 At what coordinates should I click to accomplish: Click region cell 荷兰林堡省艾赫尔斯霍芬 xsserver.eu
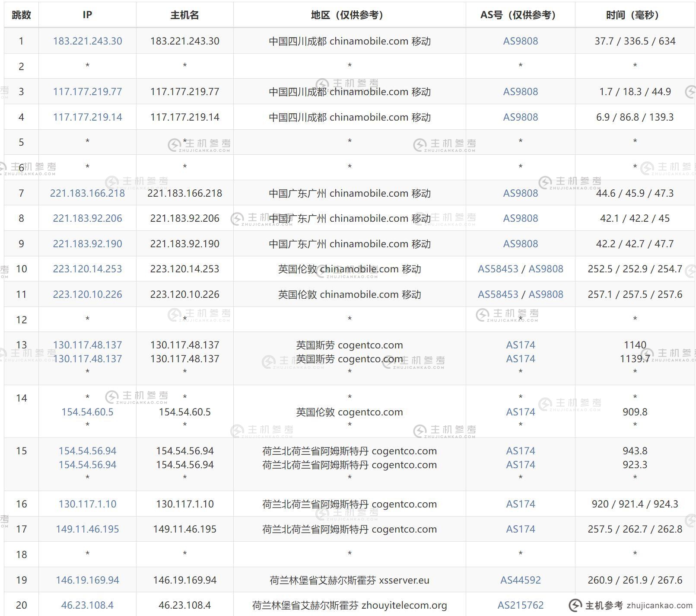[x=350, y=580]
